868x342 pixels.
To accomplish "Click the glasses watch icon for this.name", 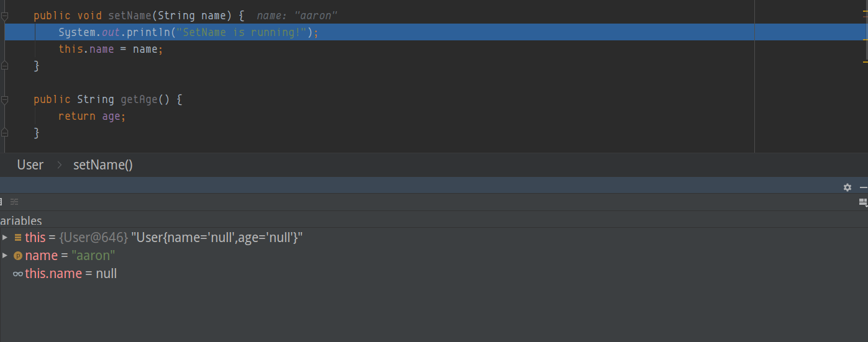I will click(18, 274).
